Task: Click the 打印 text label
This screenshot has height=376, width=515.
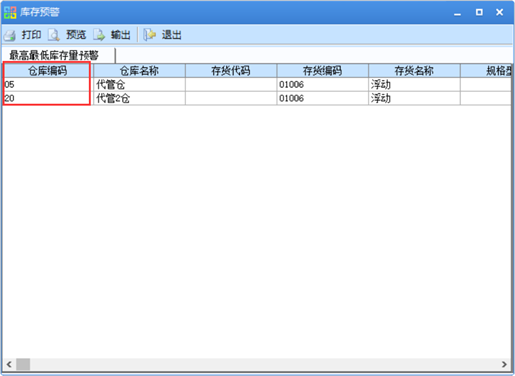Action: tap(32, 35)
